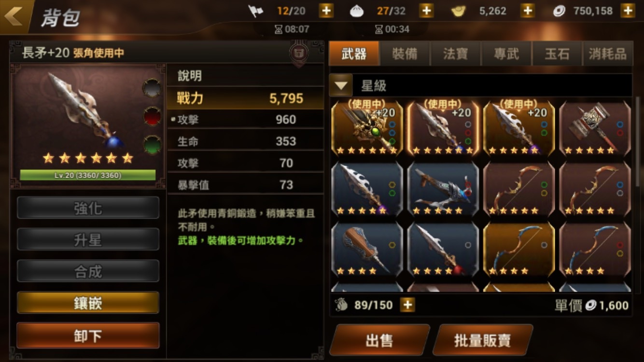Click the 出售 sell button
644x362 pixels.
379,340
